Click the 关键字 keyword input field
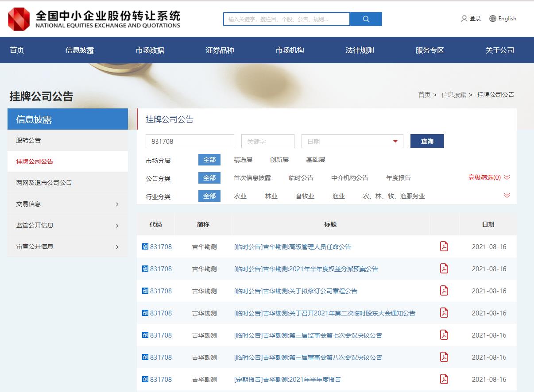 pos(267,141)
